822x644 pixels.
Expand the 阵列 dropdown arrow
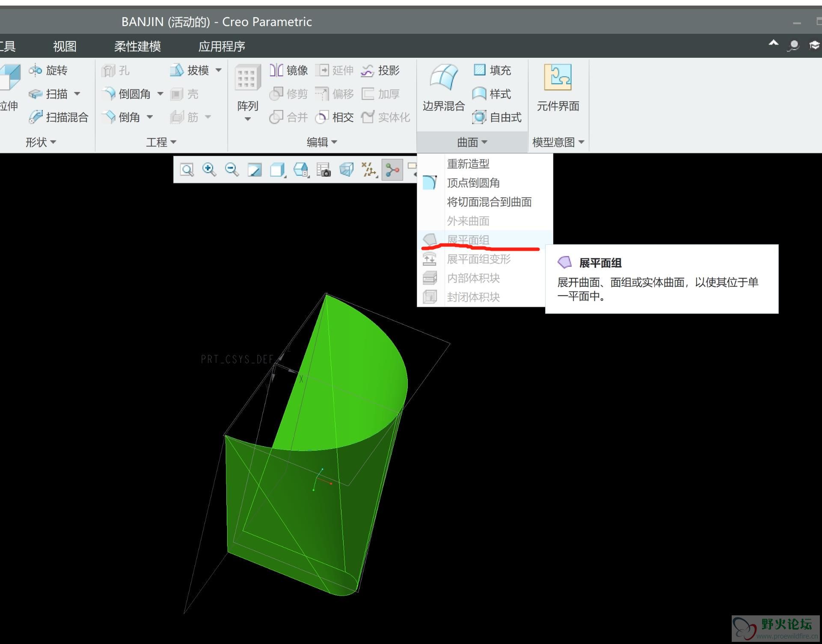248,119
